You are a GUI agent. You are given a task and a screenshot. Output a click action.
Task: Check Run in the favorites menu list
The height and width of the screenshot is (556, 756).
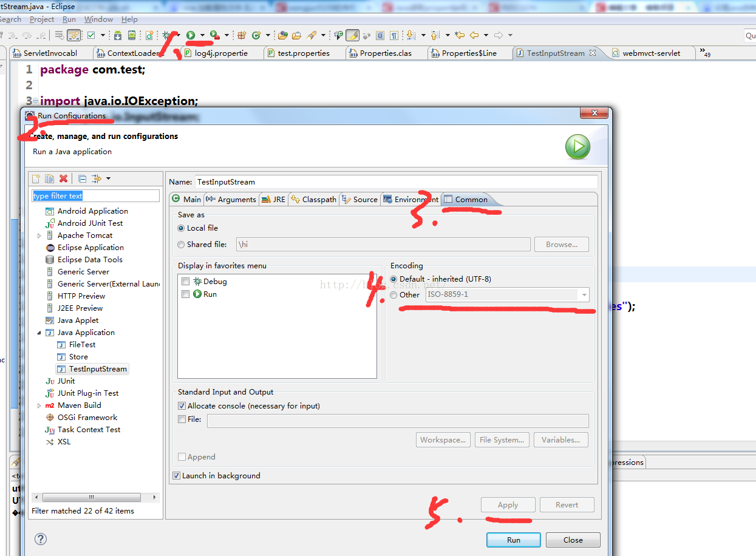click(x=186, y=294)
